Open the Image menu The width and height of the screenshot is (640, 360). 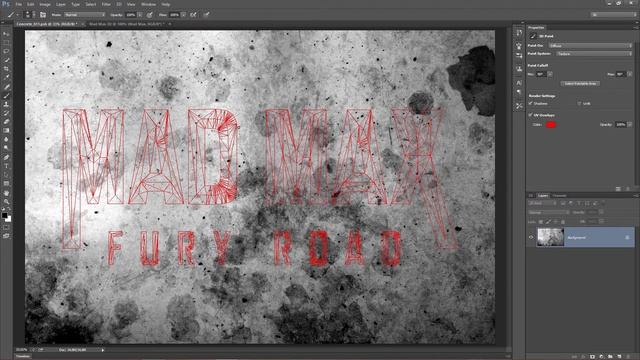click(x=45, y=4)
